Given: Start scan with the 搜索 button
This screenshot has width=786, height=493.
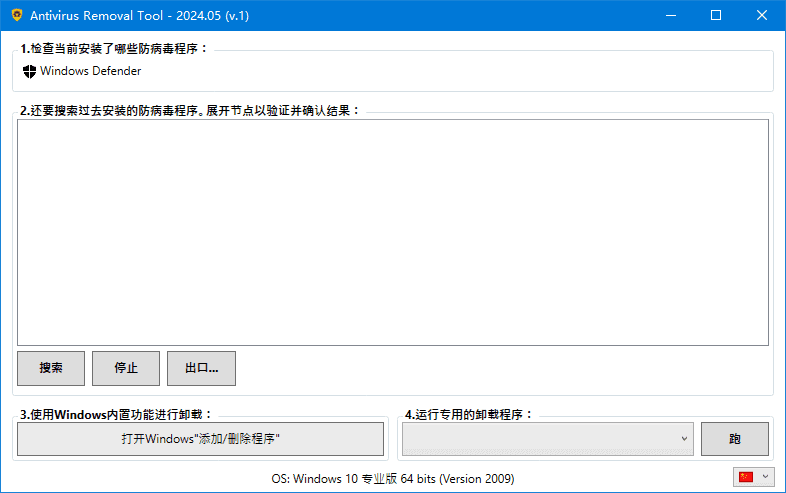Looking at the screenshot, I should click(x=51, y=368).
